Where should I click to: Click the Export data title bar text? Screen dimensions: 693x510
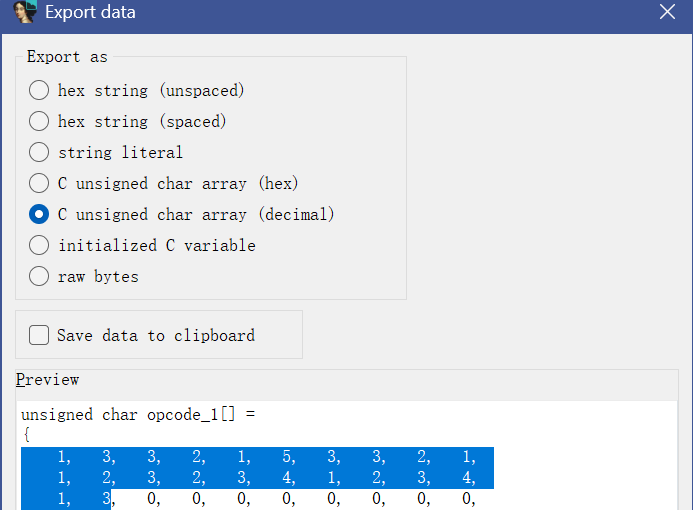91,13
